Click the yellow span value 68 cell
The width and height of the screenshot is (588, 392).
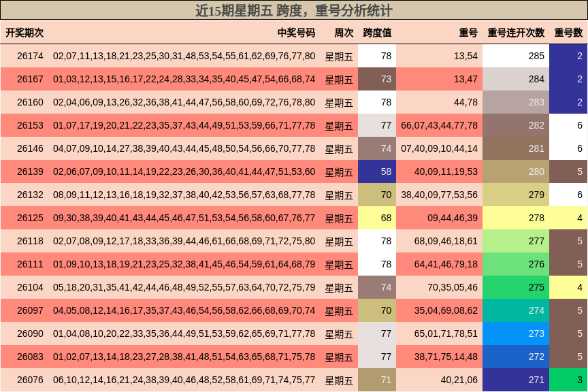[377, 218]
